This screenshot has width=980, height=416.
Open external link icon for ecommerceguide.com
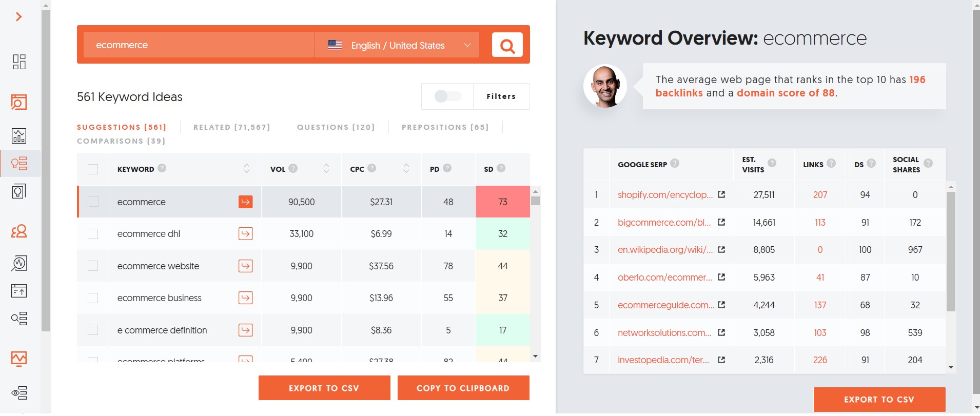point(721,305)
